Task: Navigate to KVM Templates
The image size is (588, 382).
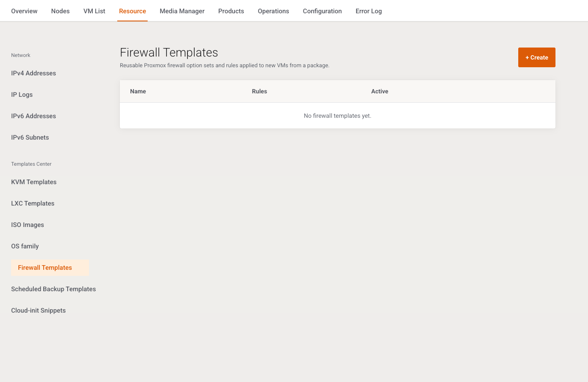Action: pyautogui.click(x=34, y=182)
